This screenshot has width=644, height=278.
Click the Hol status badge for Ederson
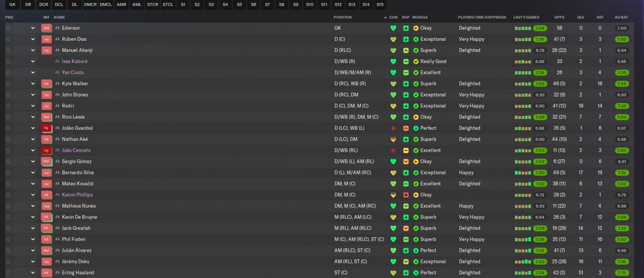[x=46, y=28]
